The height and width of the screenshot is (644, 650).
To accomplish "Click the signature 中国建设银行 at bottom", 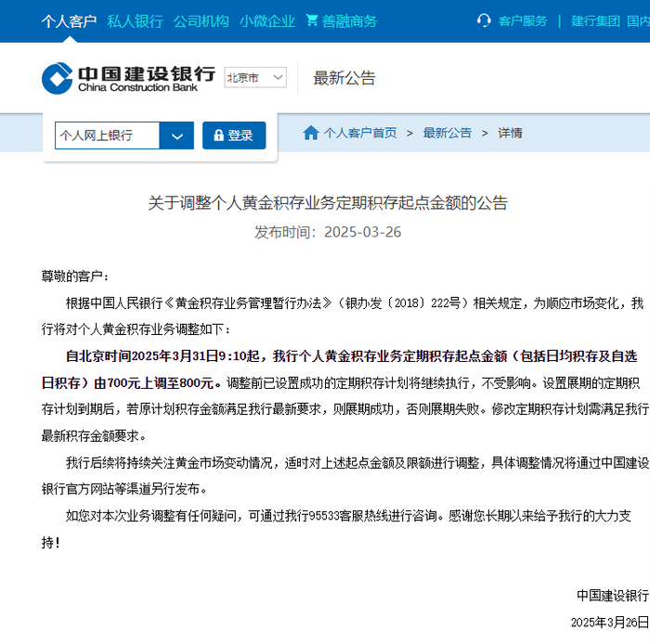I will 613,595.
